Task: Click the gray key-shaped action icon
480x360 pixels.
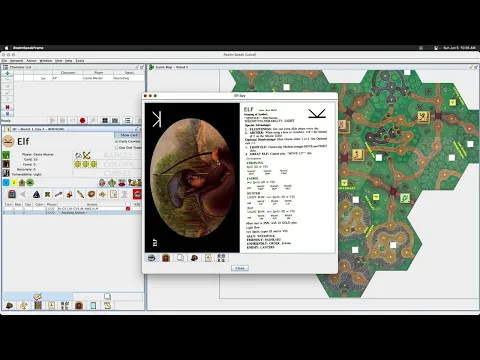Action: click(58, 194)
